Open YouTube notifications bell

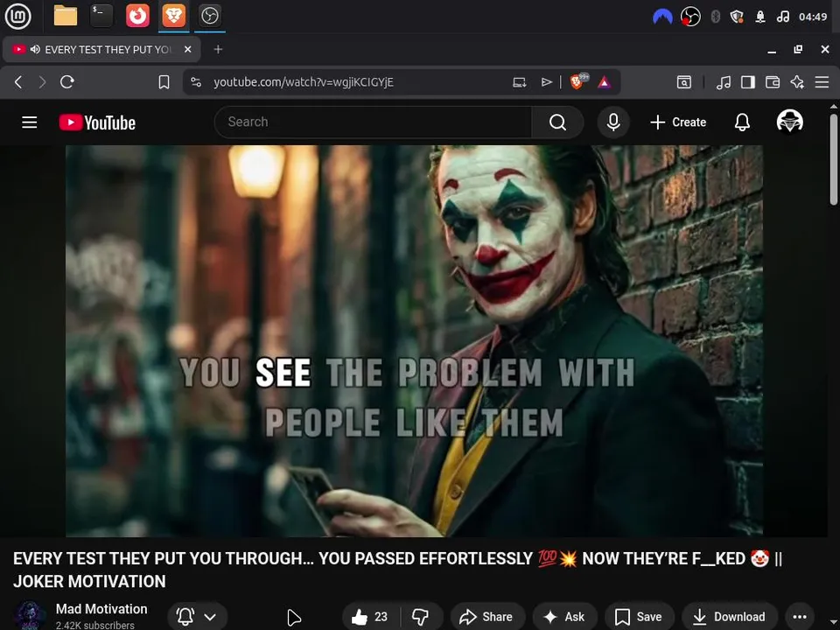click(x=742, y=122)
